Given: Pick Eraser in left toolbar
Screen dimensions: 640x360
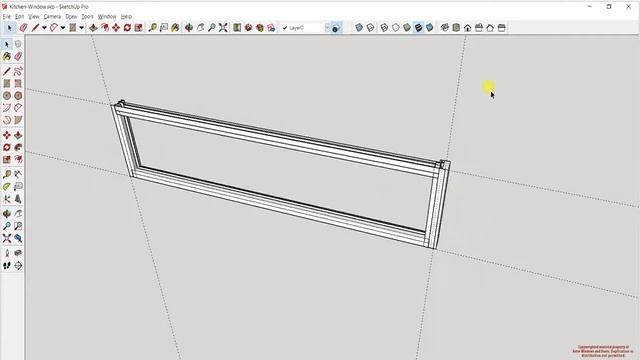Looking at the screenshot, I should [x=18, y=57].
